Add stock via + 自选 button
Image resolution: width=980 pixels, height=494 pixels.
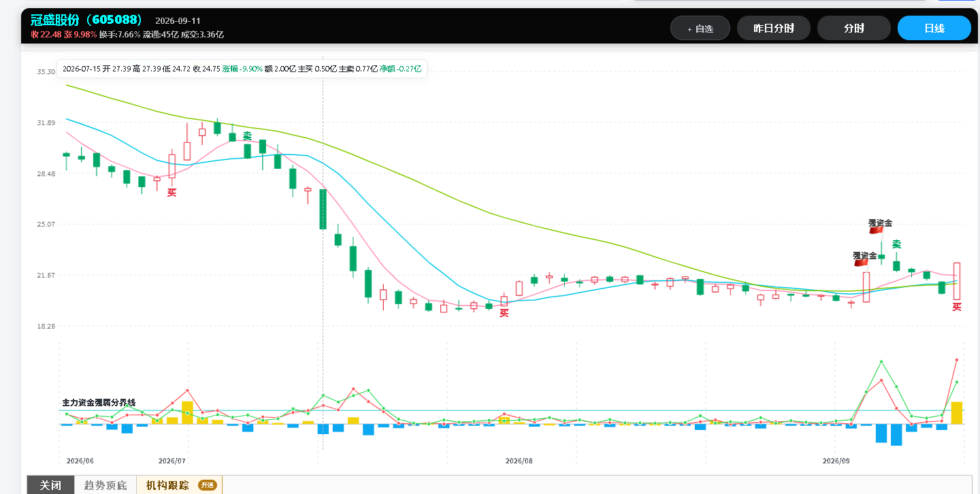click(700, 29)
